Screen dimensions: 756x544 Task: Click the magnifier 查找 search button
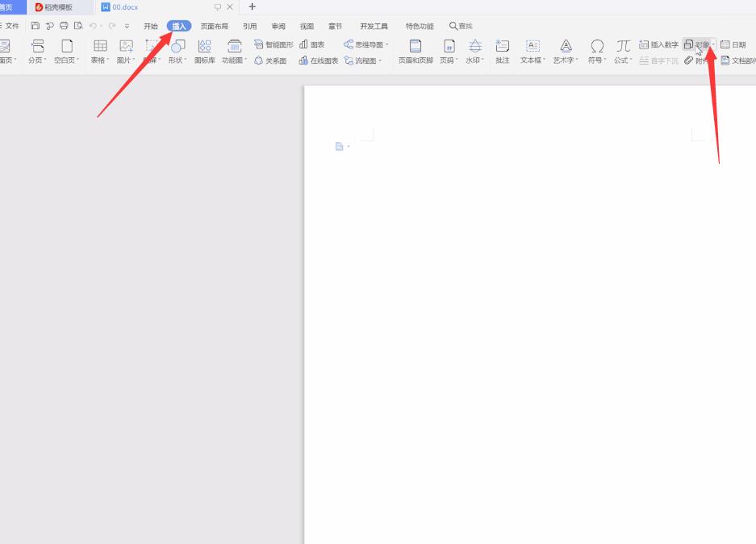coord(461,26)
